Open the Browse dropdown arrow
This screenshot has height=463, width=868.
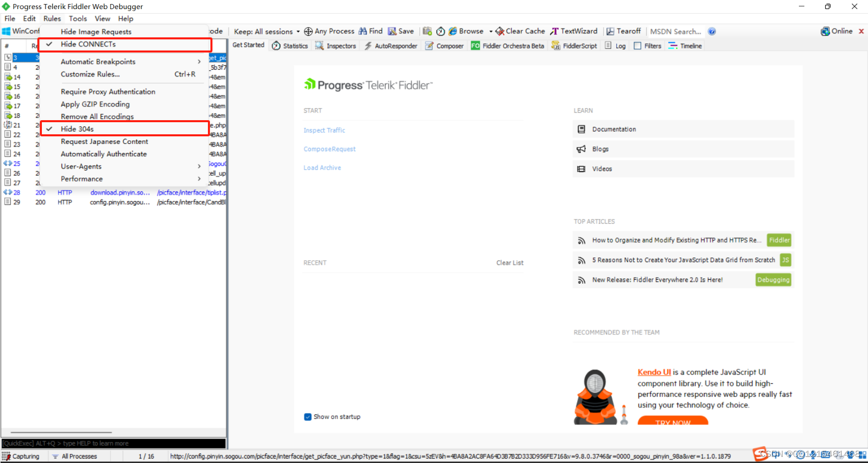(x=491, y=31)
